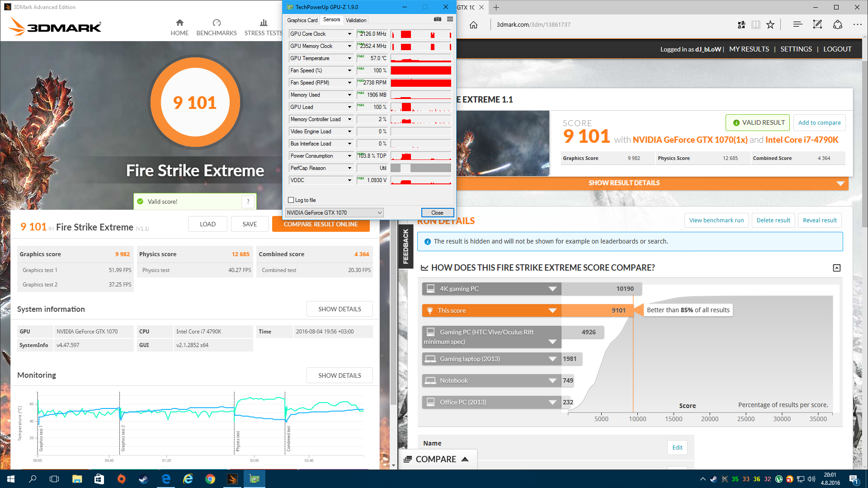Image resolution: width=868 pixels, height=488 pixels.
Task: Open MY RESULTS on the 3dmark site
Action: [749, 49]
